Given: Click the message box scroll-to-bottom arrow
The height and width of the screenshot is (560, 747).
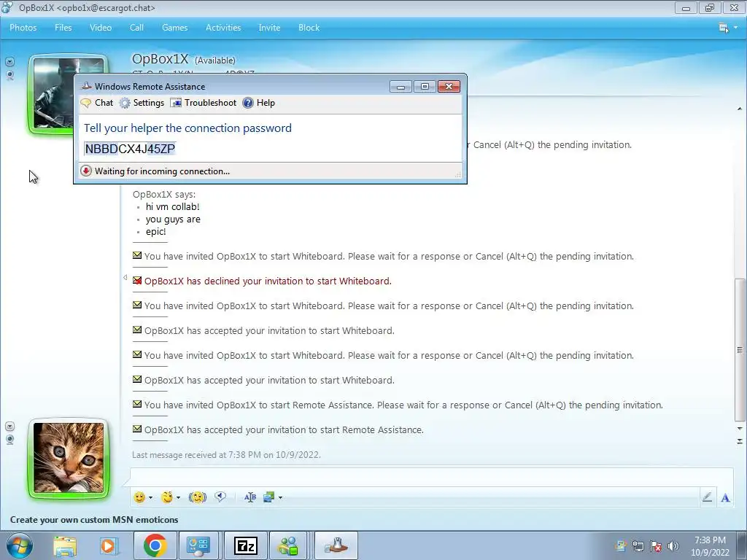Looking at the screenshot, I should tap(740, 441).
